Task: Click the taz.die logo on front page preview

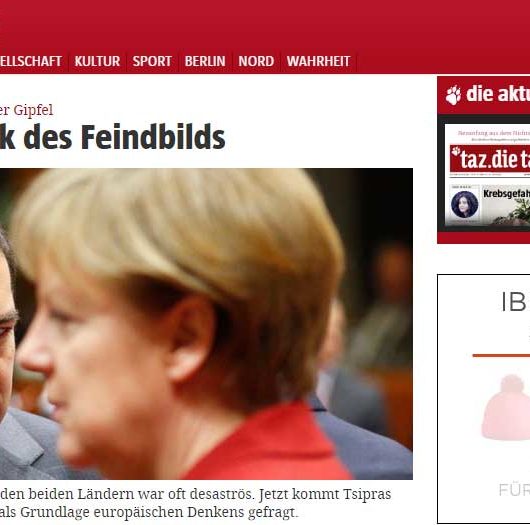Action: 490,159
